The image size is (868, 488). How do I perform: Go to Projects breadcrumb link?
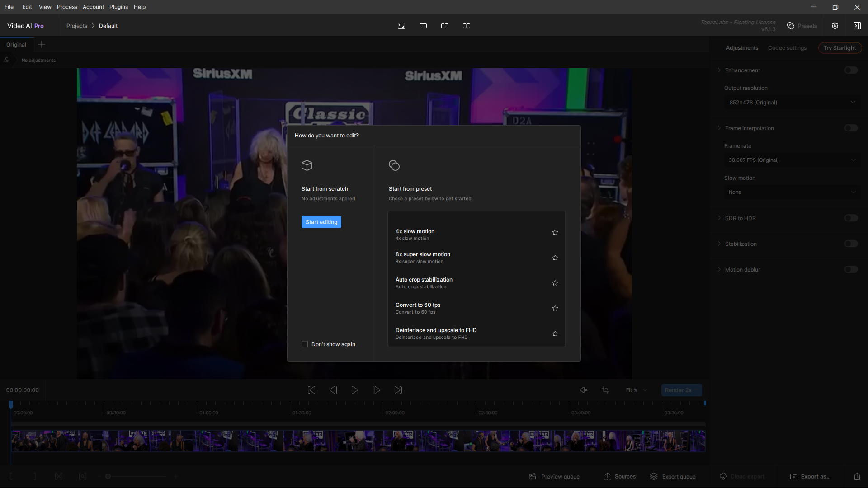click(77, 26)
